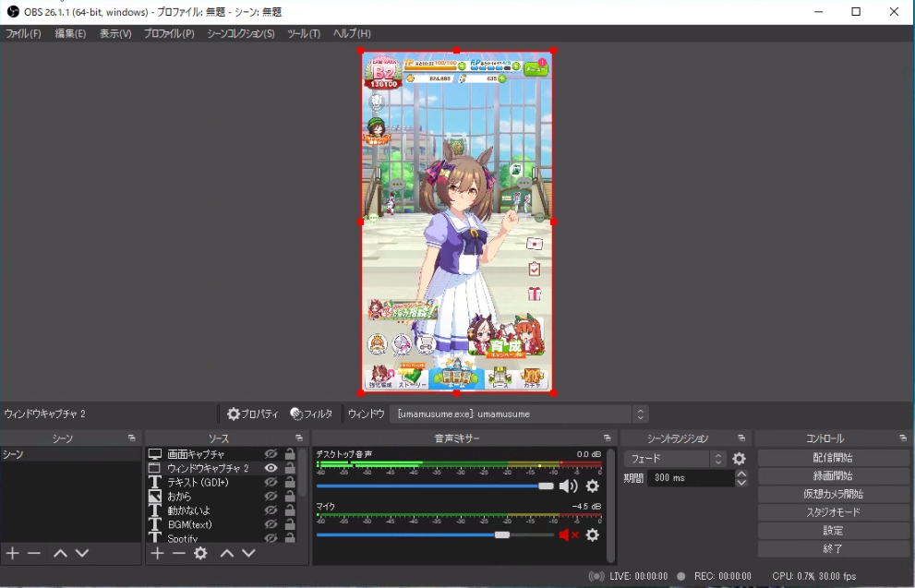Open the 編集(E) menu

click(70, 34)
